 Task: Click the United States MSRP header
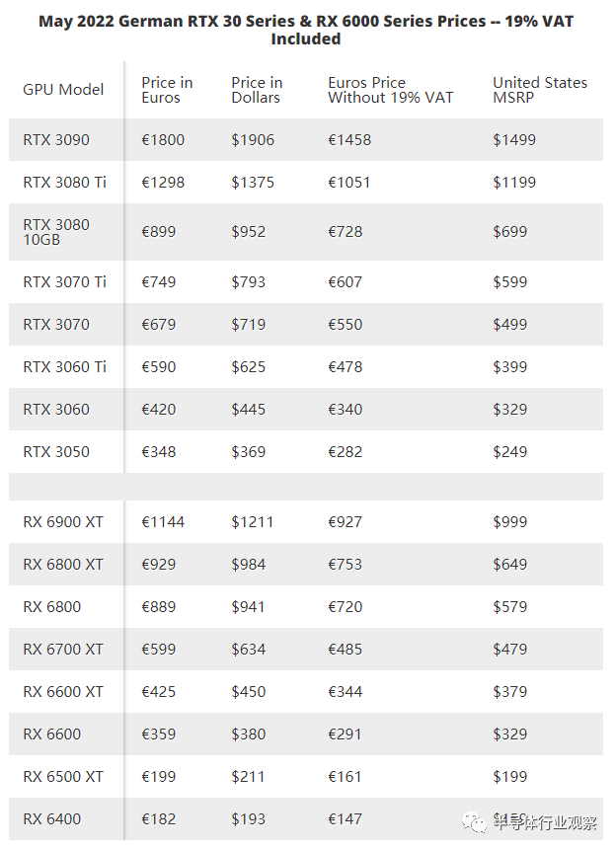click(540, 90)
